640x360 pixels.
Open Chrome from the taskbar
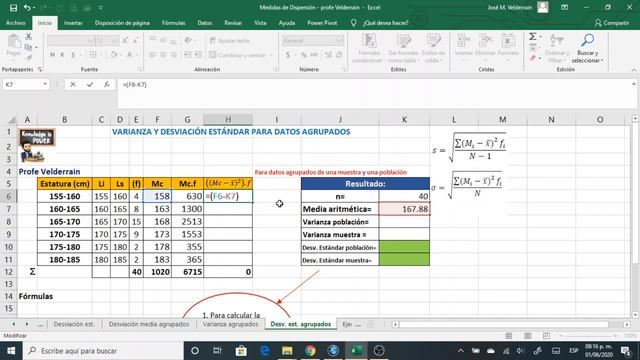tap(310, 351)
